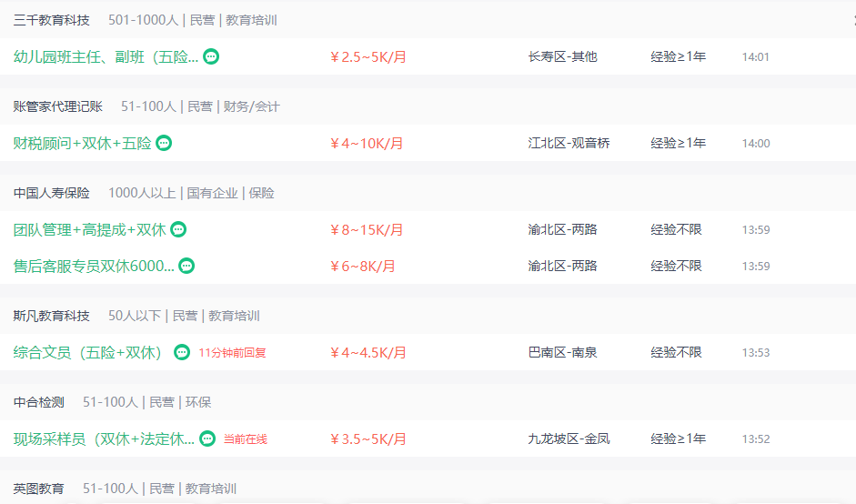Open 英图教育 company profile
Image resolution: width=856 pixels, height=504 pixels.
coord(39,489)
